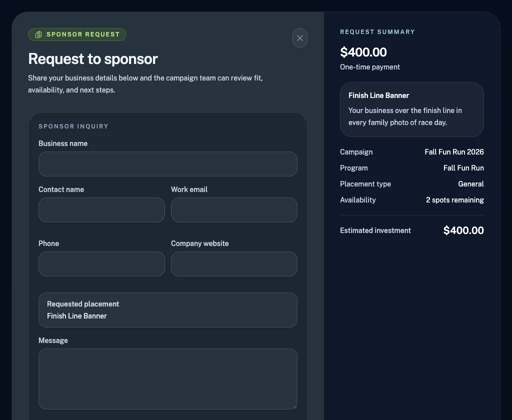Screen dimensions: 512x420
Task: Click the Finish Line Banner summary card
Action: point(412,109)
